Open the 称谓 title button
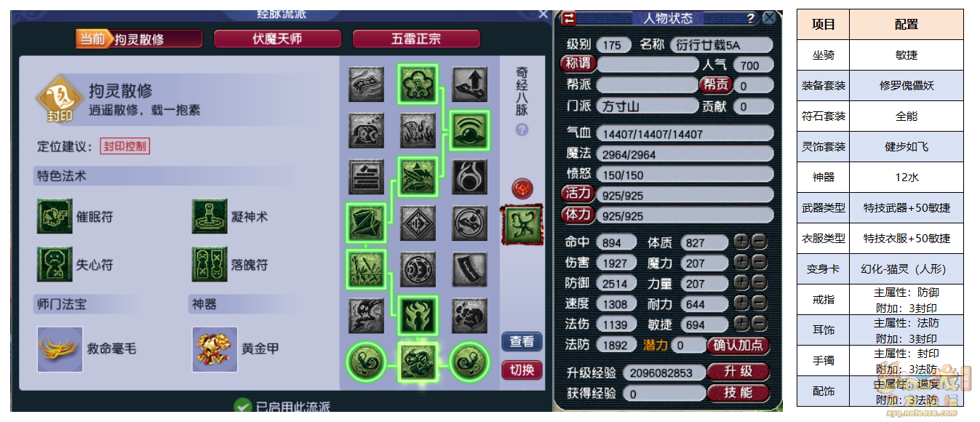 click(578, 64)
